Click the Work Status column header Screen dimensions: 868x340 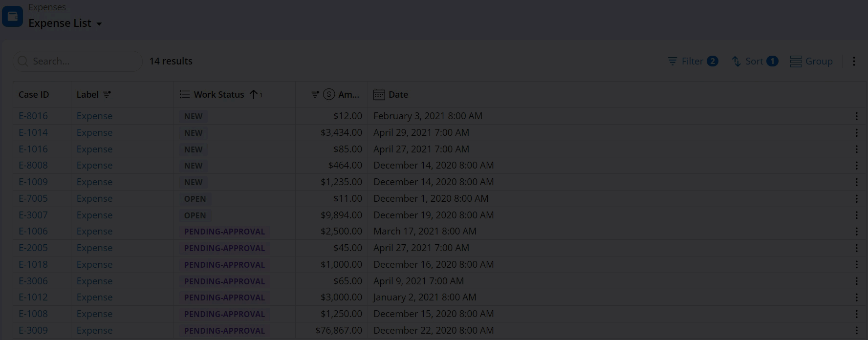pyautogui.click(x=218, y=95)
